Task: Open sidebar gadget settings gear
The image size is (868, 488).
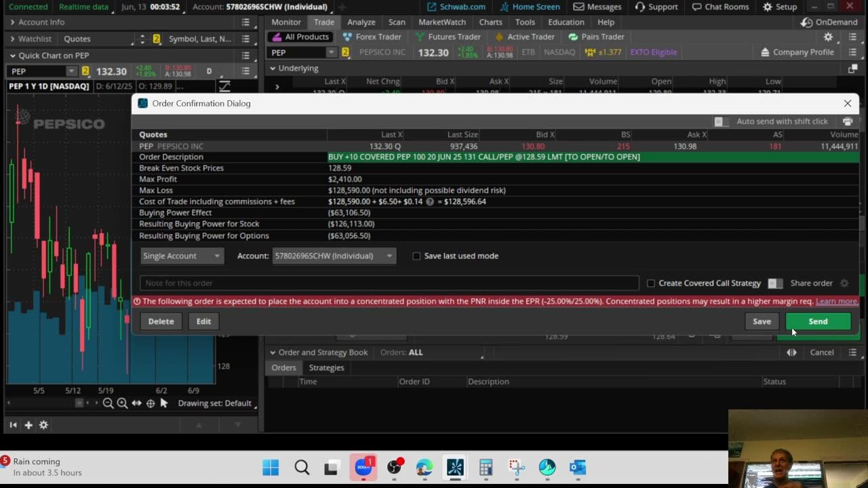Action: point(43,425)
